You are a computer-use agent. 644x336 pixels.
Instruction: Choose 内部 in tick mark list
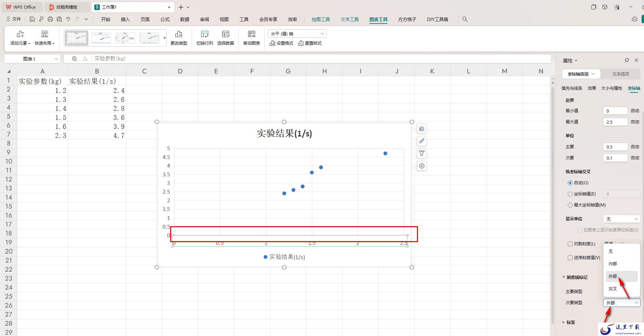tap(621, 264)
